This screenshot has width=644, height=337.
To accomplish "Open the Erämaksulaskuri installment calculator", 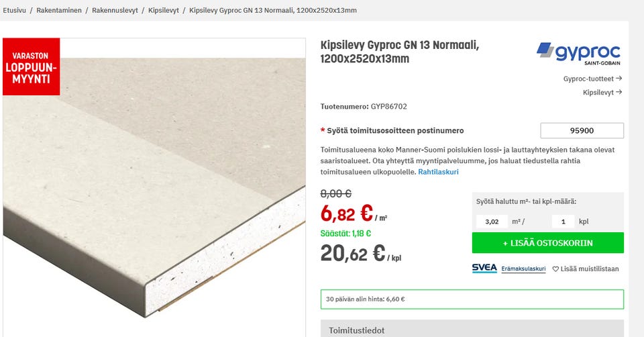I will tap(523, 269).
